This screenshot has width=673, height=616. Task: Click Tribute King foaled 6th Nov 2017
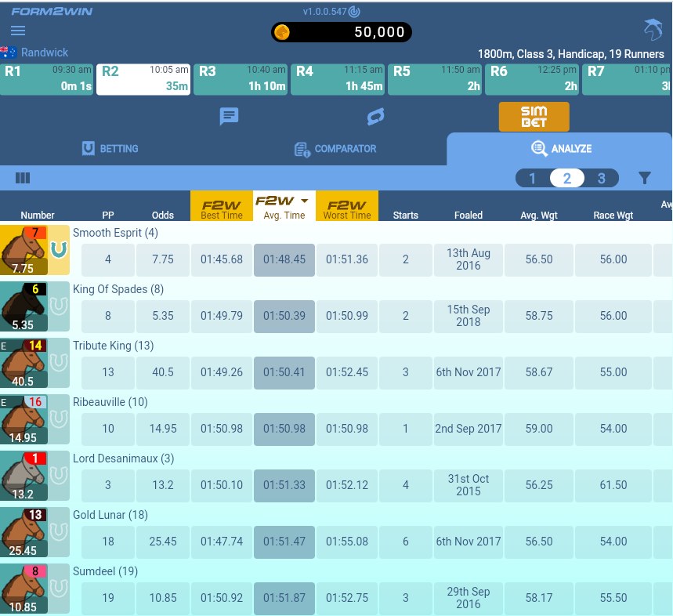[469, 372]
